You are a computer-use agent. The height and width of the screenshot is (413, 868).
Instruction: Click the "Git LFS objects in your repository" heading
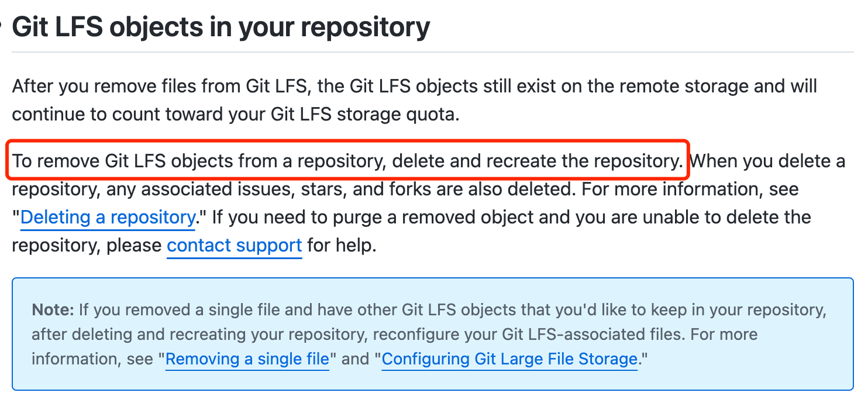click(x=221, y=27)
